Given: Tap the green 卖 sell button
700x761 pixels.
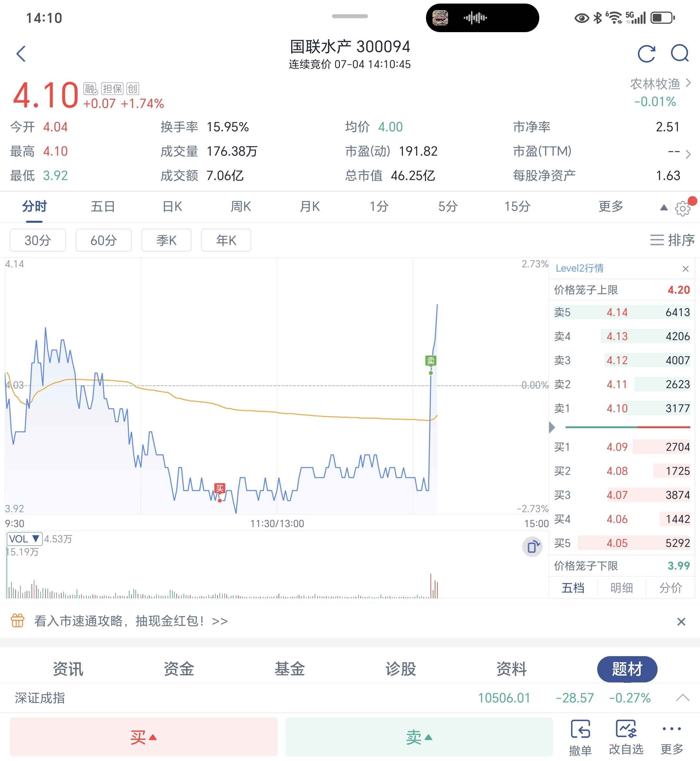Looking at the screenshot, I should coord(419,737).
